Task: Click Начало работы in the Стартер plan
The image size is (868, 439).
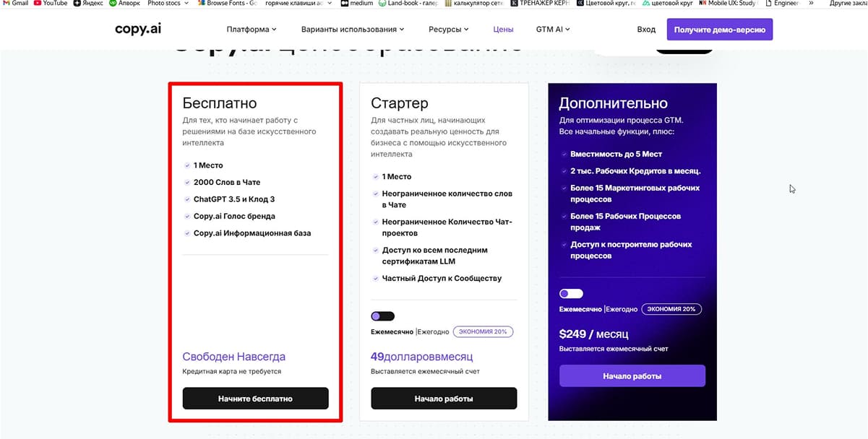Action: (444, 398)
